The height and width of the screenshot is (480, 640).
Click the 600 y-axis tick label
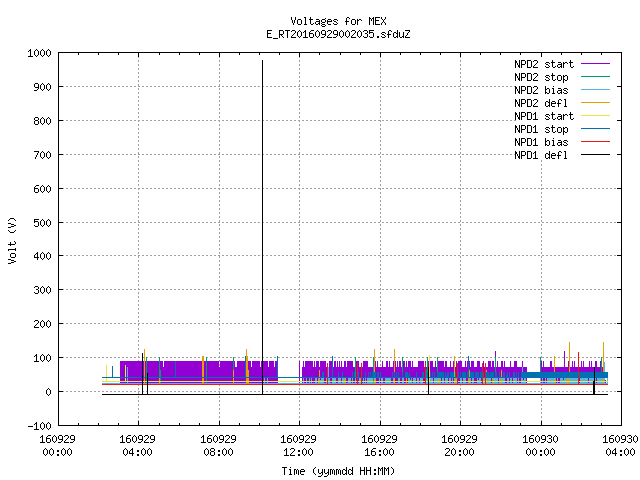pyautogui.click(x=42, y=189)
